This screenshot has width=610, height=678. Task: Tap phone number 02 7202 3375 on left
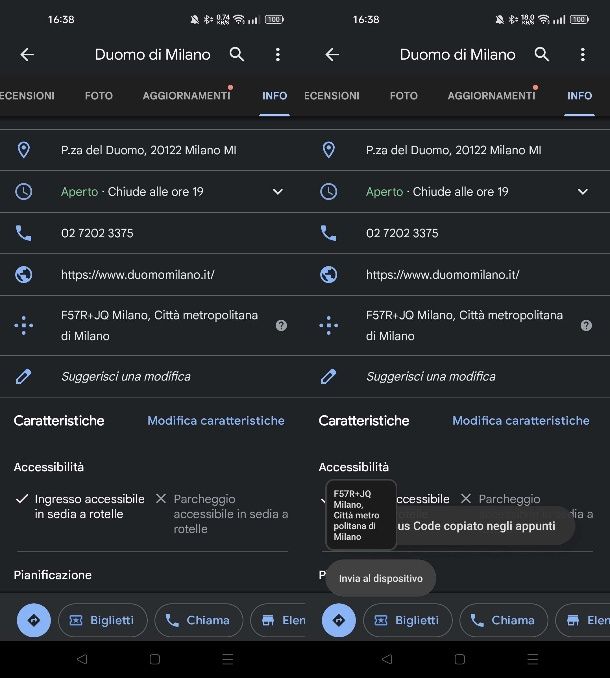click(97, 233)
